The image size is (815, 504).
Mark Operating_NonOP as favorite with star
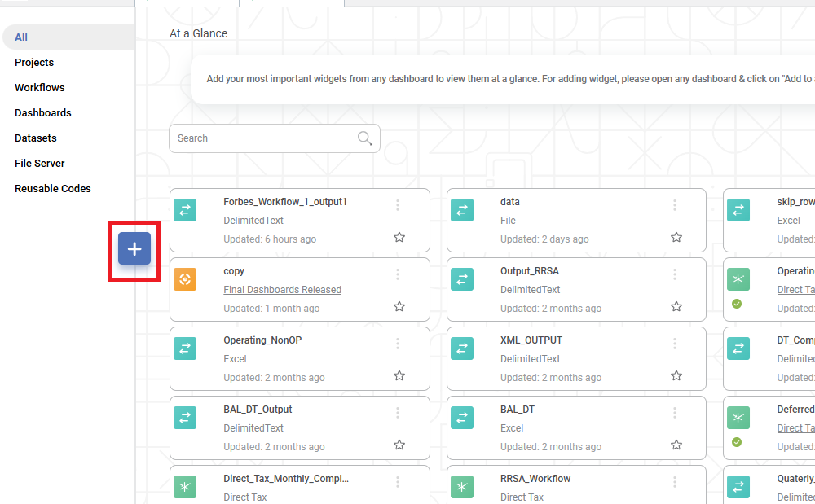(x=399, y=376)
